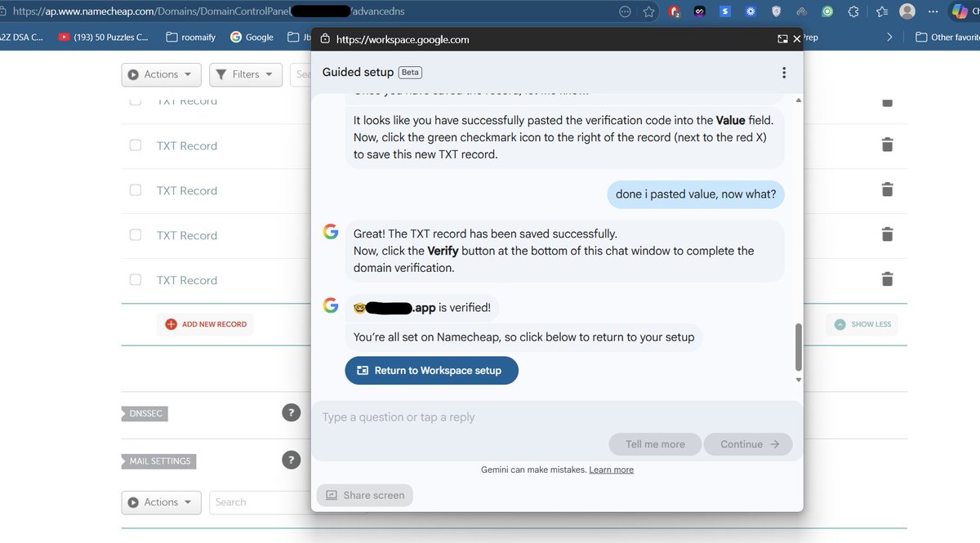
Task: Click the chat scrollbar thumb
Action: (x=798, y=346)
